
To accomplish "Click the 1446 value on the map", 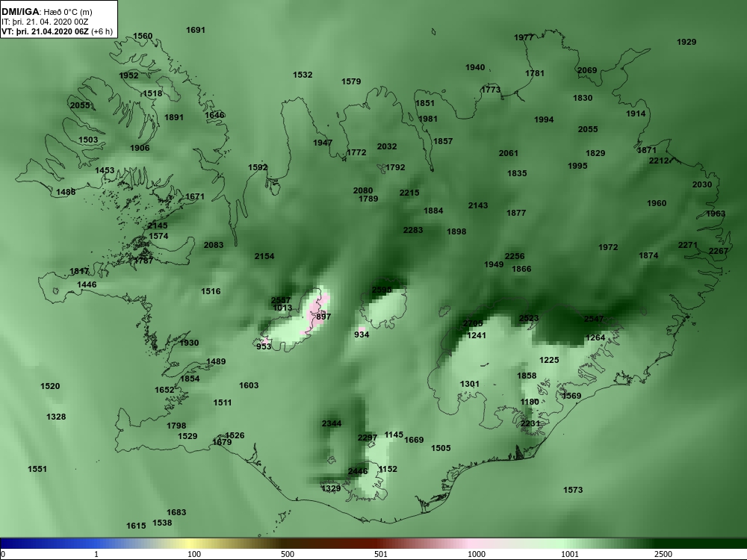I will [87, 284].
